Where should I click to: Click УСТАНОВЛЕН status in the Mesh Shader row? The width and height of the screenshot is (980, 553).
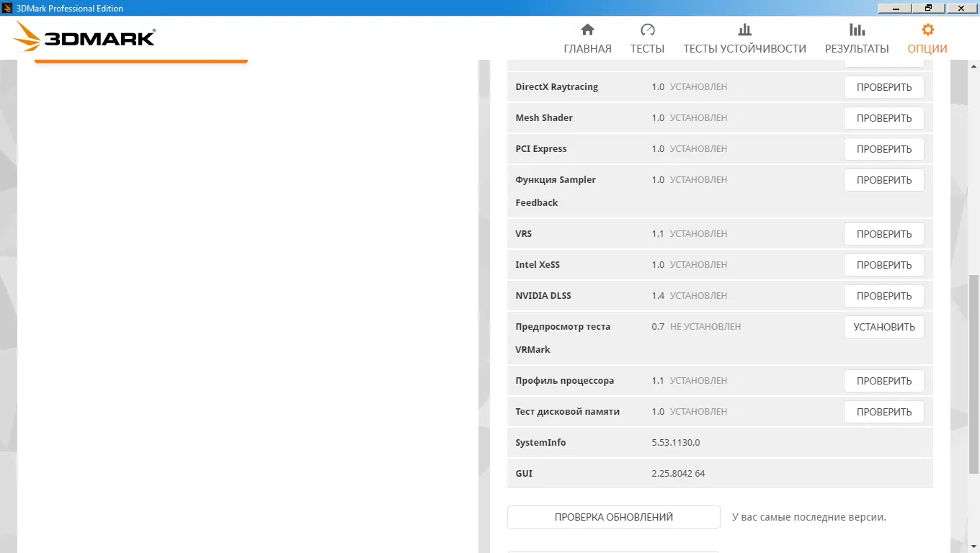698,118
